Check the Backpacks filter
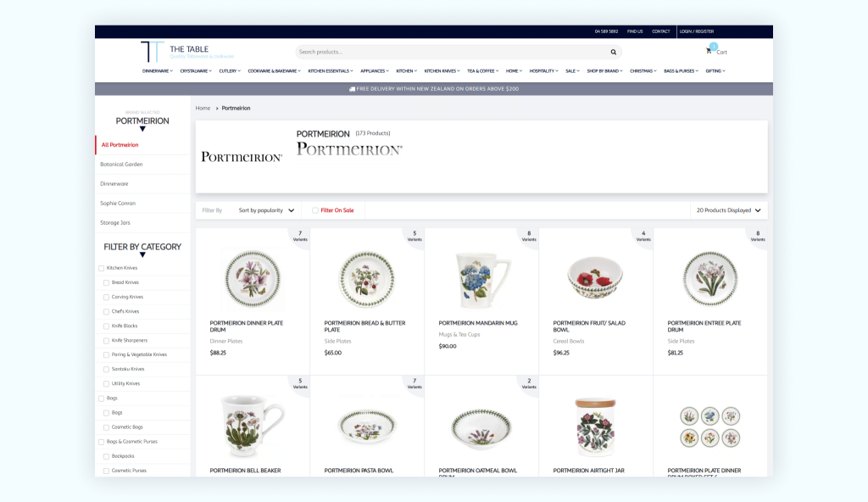 click(x=106, y=456)
